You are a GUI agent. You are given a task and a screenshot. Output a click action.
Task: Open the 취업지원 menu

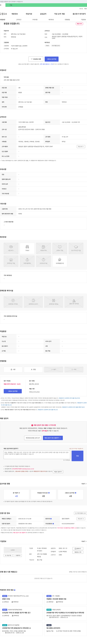coord(29,14)
